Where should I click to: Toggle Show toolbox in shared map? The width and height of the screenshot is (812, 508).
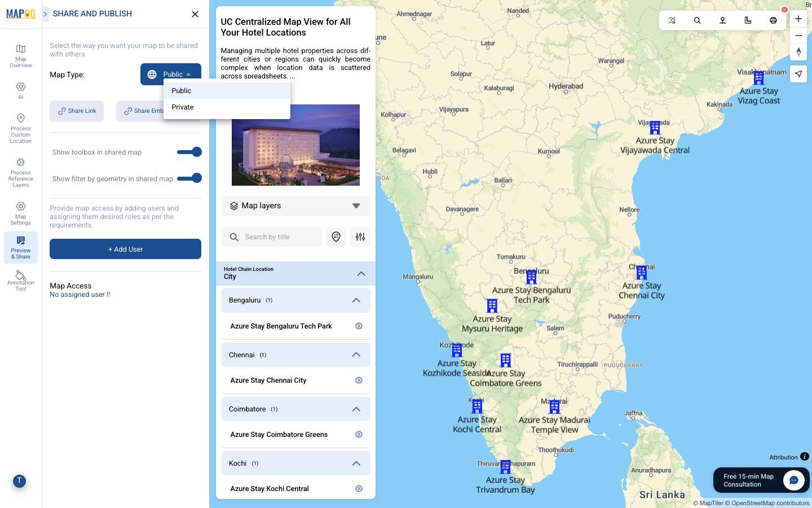point(189,152)
